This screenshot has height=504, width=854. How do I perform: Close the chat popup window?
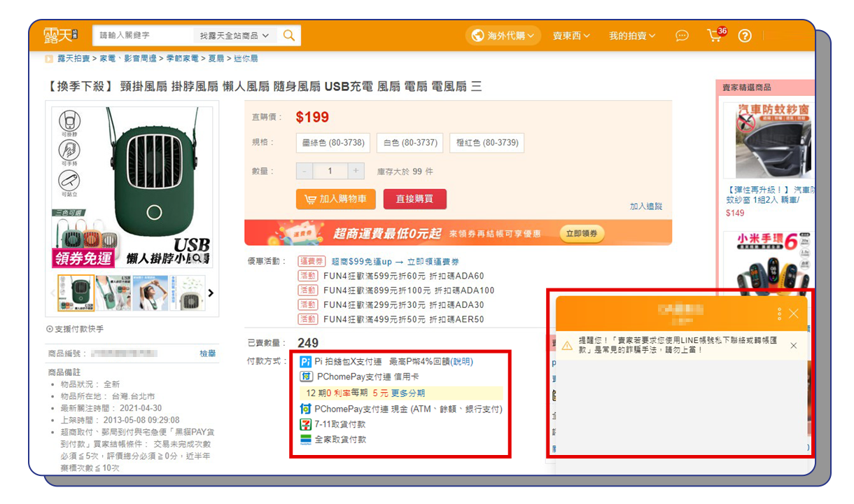pyautogui.click(x=793, y=314)
